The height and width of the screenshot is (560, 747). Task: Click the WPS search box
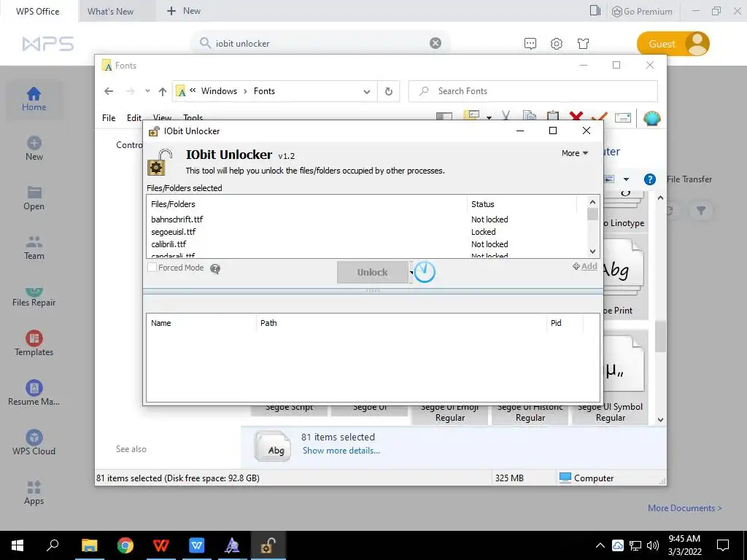pos(320,43)
